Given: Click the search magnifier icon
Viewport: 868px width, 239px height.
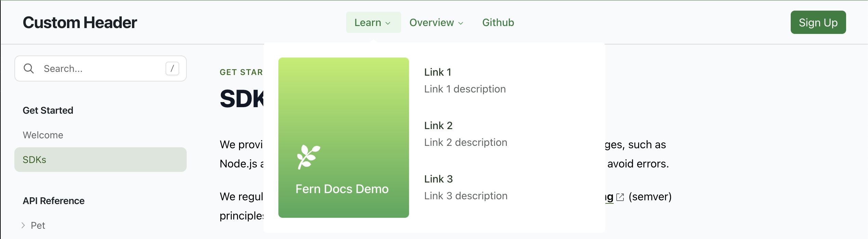Looking at the screenshot, I should [29, 68].
